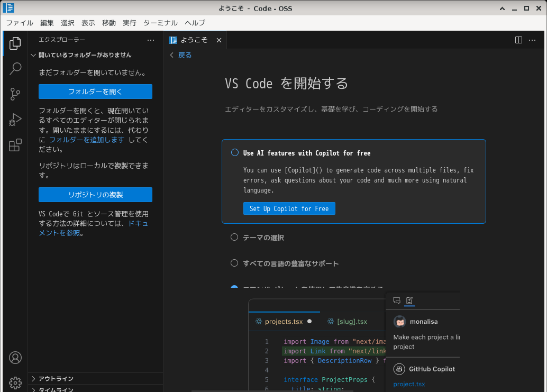Click the Code - OSS window icon in title bar
The image size is (547, 392).
(8, 8)
